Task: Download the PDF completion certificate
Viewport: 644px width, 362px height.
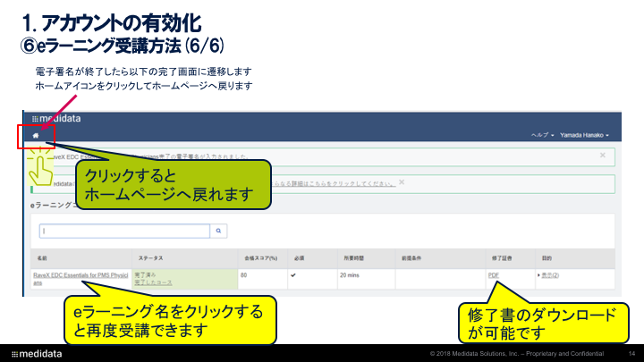Action: point(493,274)
